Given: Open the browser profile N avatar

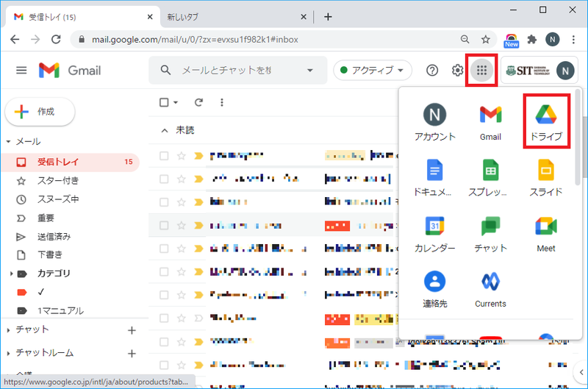Looking at the screenshot, I should [553, 40].
